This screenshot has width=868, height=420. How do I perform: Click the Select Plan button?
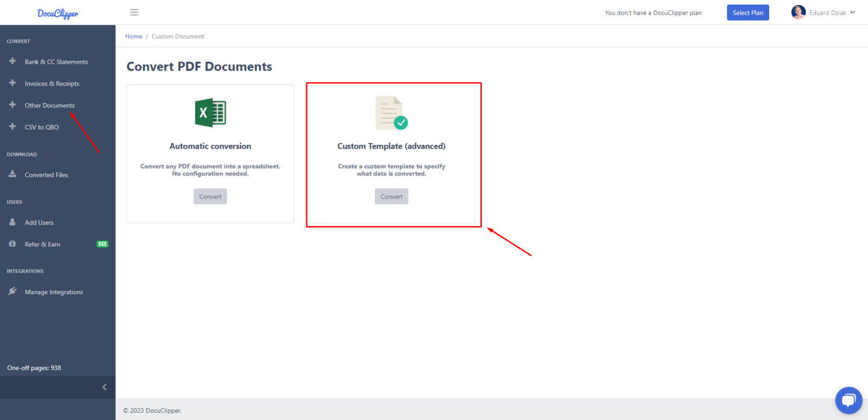tap(748, 13)
